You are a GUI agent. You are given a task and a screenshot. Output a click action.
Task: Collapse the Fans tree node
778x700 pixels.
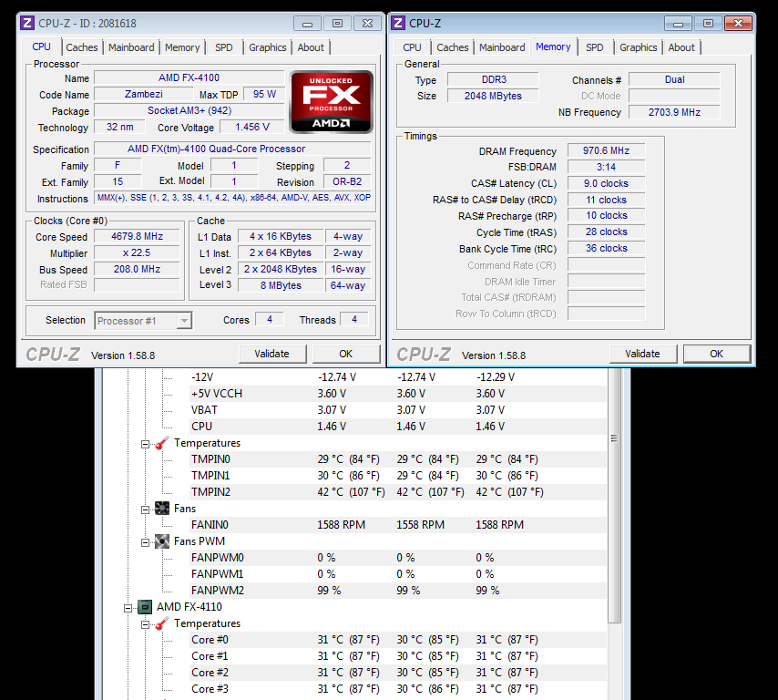click(145, 509)
